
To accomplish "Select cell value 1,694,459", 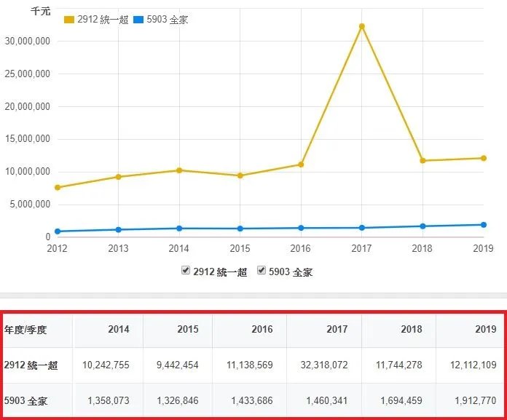I will pos(401,400).
